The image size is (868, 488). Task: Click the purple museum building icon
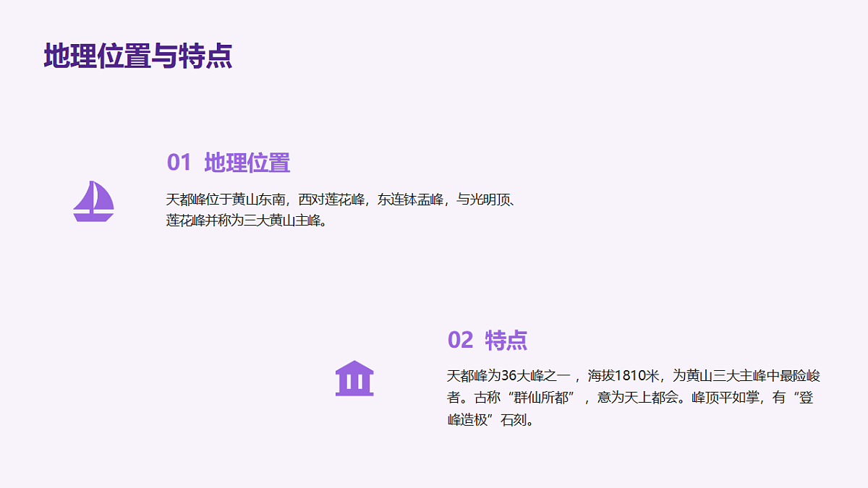[x=354, y=378]
